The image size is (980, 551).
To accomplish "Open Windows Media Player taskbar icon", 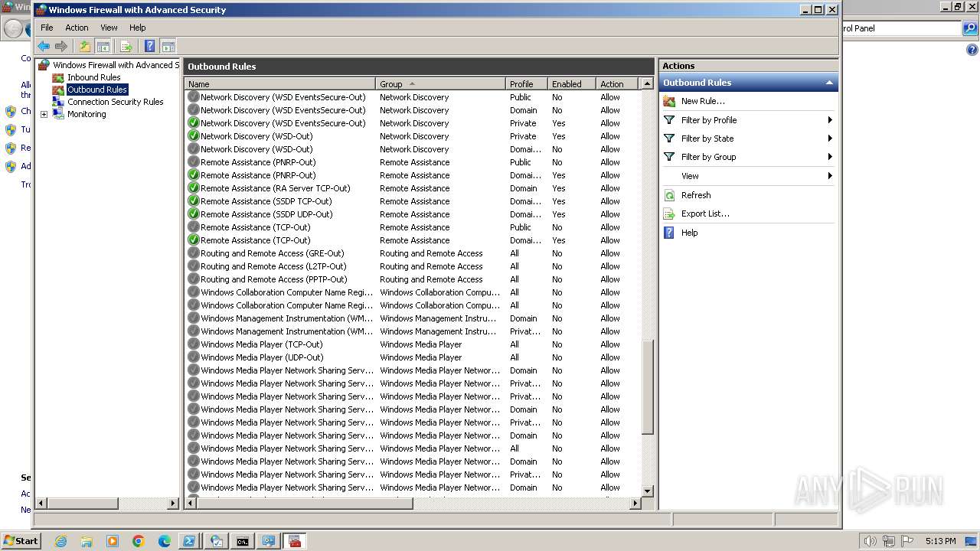I will coord(113,541).
